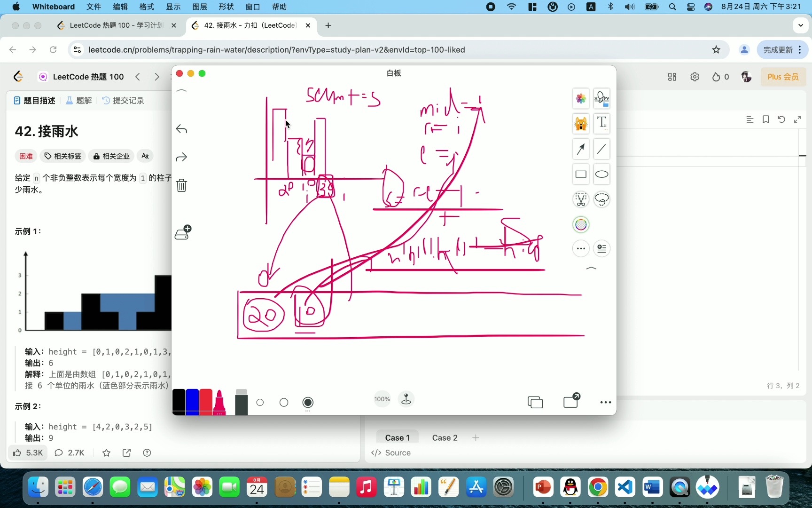Open the 2.7K comments

click(69, 453)
